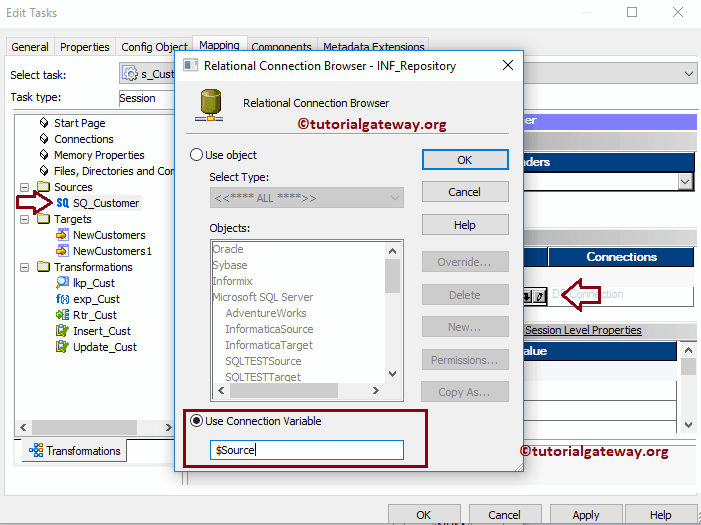This screenshot has height=525, width=701.
Task: Click Help in Relational Connection Browser
Action: pyautogui.click(x=465, y=224)
